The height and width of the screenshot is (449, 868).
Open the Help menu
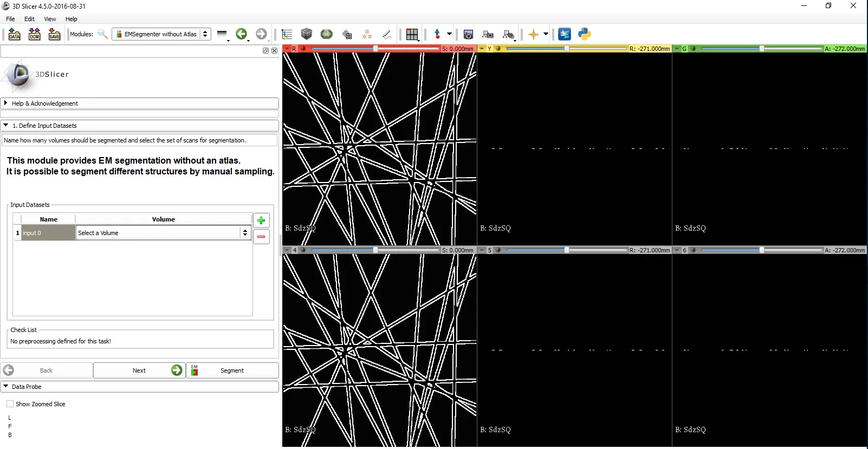(x=72, y=19)
